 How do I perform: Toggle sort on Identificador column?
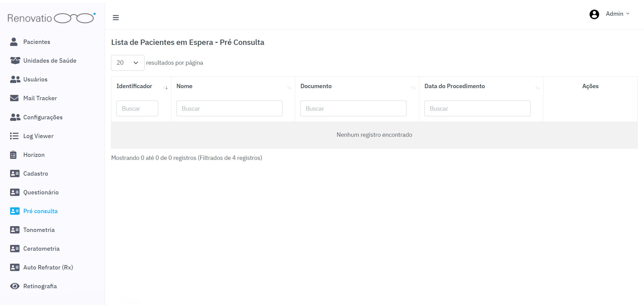pyautogui.click(x=166, y=88)
